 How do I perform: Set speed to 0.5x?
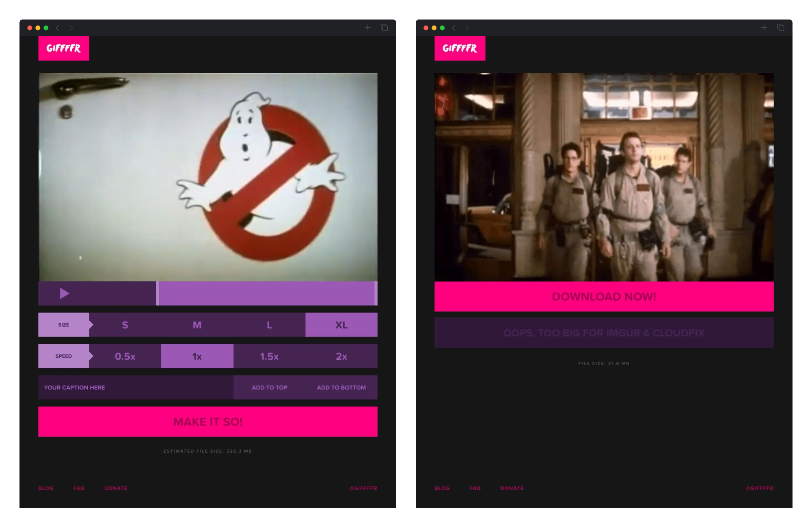pyautogui.click(x=125, y=356)
